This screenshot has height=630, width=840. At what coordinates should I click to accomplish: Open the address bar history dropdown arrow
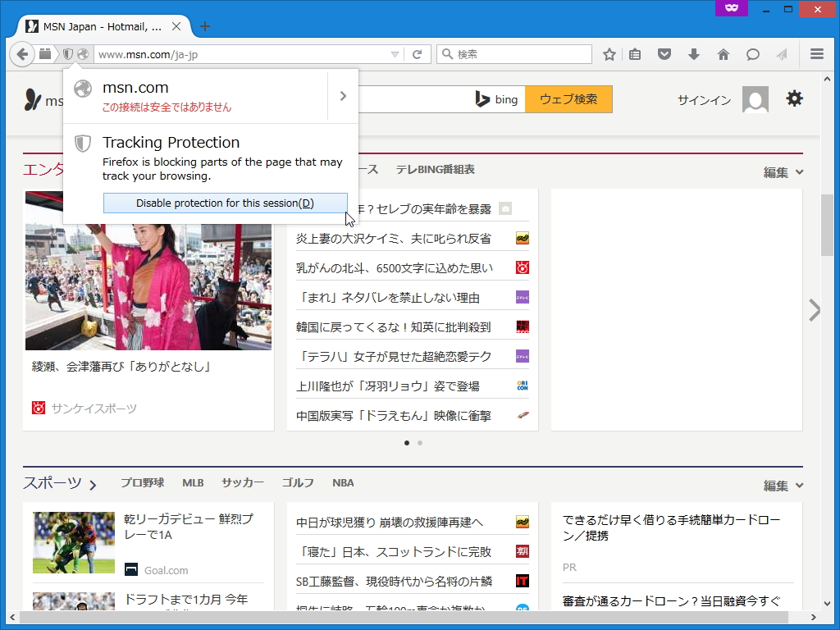(x=393, y=54)
